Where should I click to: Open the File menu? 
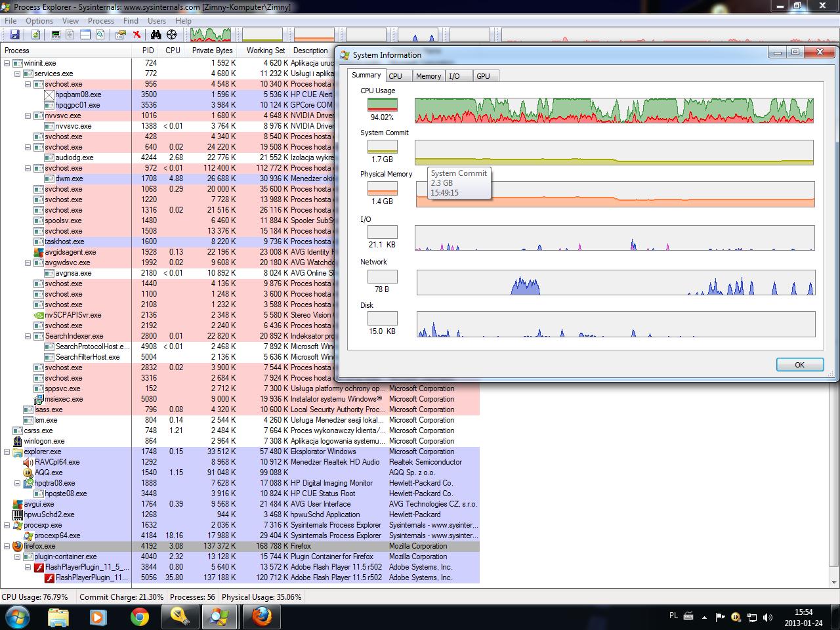pyautogui.click(x=10, y=21)
